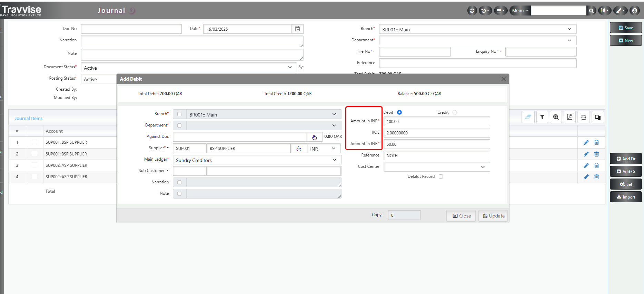Screen dimensions: 644x294
Task: Click the Against Doc lookup hand icon
Action: (x=315, y=137)
